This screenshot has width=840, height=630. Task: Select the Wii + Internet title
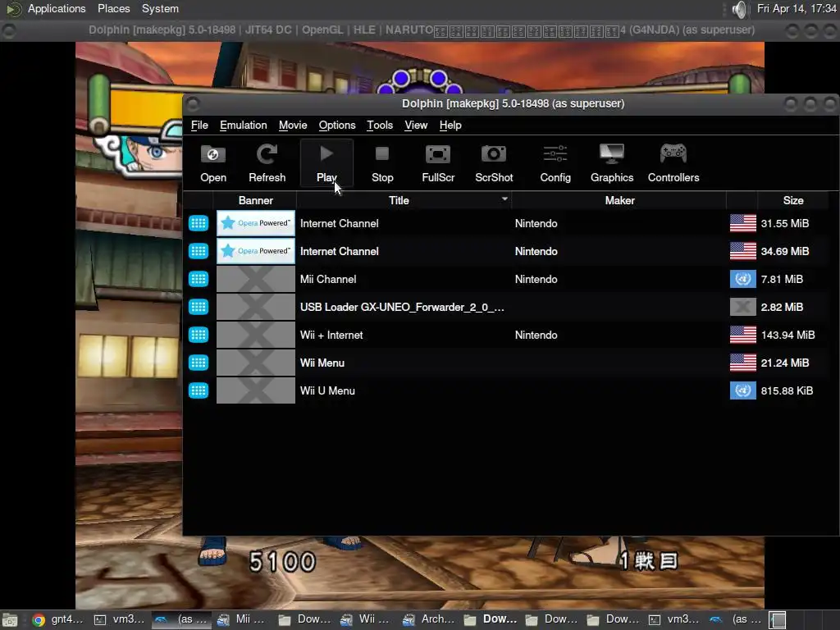pyautogui.click(x=331, y=335)
